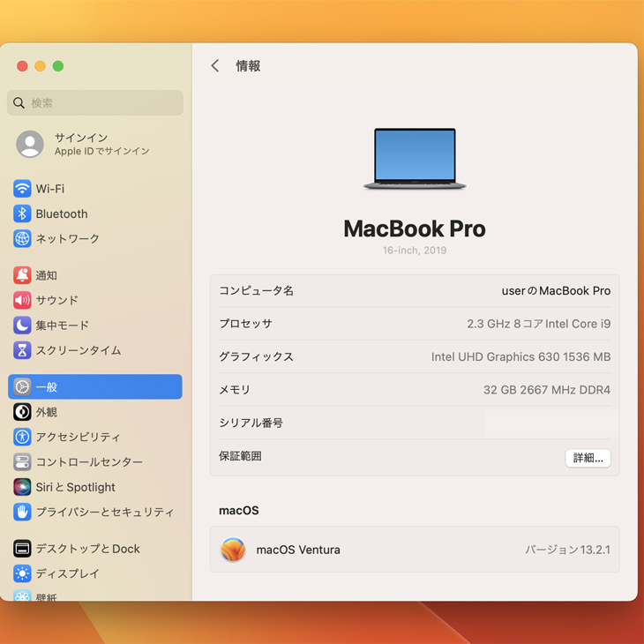Open 通知 bell icon settings
The width and height of the screenshot is (644, 644).
point(22,275)
